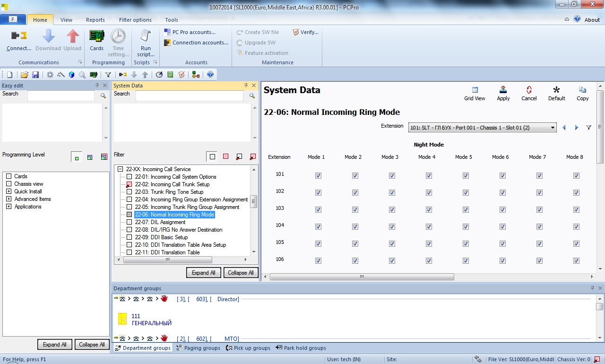The width and height of the screenshot is (605, 364).
Task: Click the green book icon in quick toolbar
Action: point(170,75)
